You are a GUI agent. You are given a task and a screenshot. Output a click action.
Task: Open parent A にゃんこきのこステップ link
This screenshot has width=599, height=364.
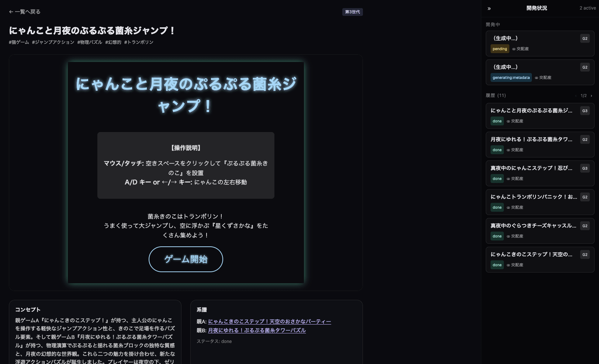pyautogui.click(x=269, y=322)
